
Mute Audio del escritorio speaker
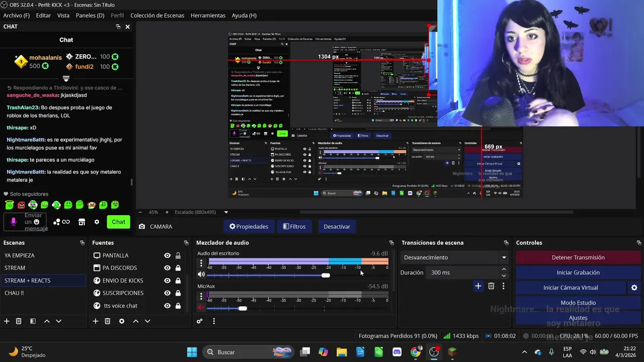pos(201,275)
